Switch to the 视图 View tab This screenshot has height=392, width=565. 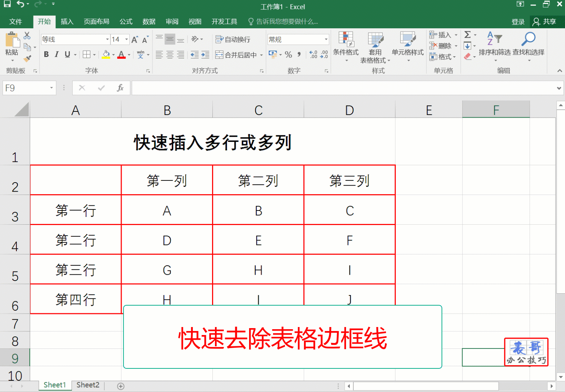[x=195, y=21]
